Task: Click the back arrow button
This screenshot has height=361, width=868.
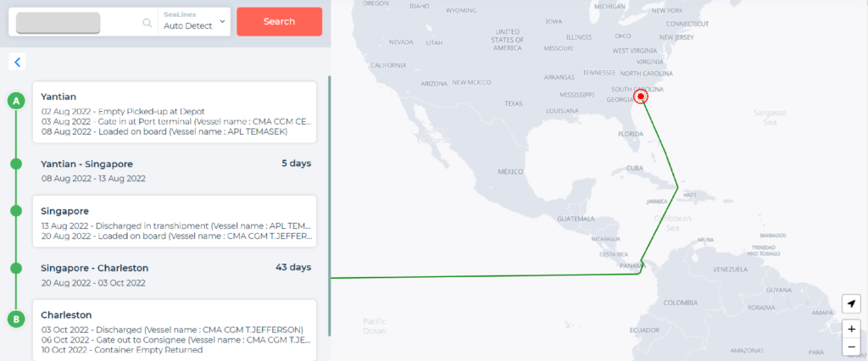Action: click(x=18, y=61)
